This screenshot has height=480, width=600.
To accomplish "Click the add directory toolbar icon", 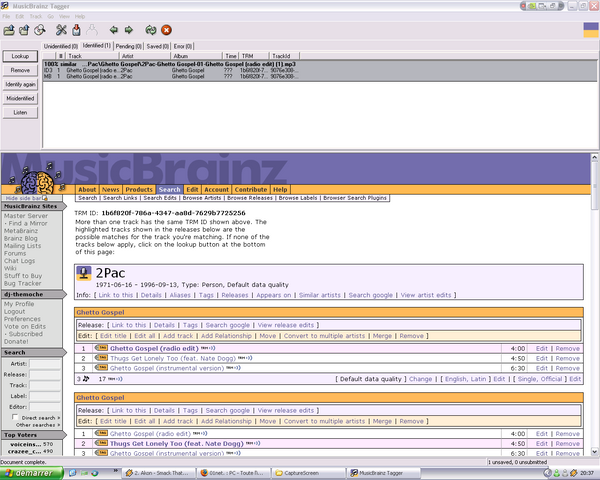I will (24, 30).
